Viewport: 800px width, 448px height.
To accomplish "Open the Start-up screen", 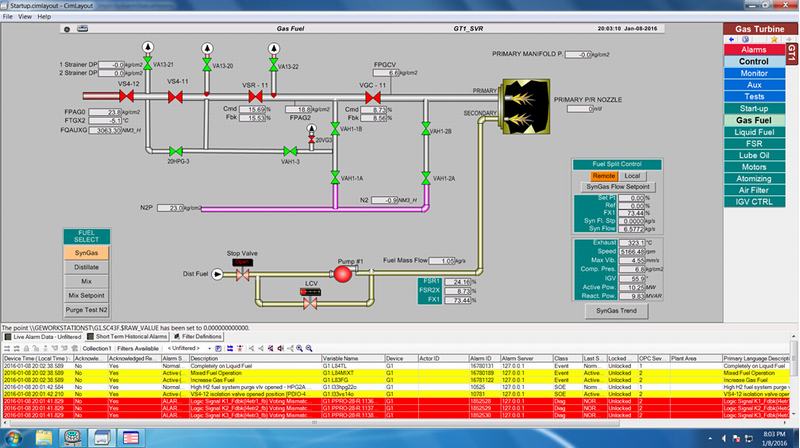I will point(754,108).
